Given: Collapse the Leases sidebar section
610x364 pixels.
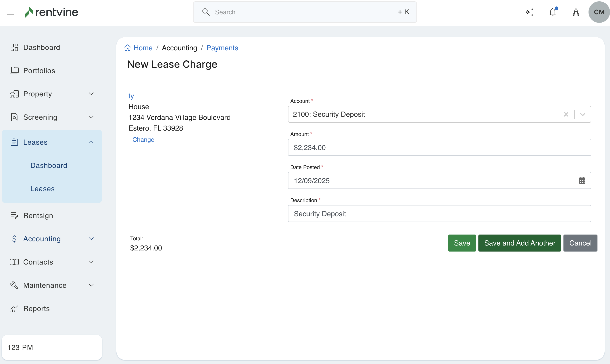Looking at the screenshot, I should 91,142.
